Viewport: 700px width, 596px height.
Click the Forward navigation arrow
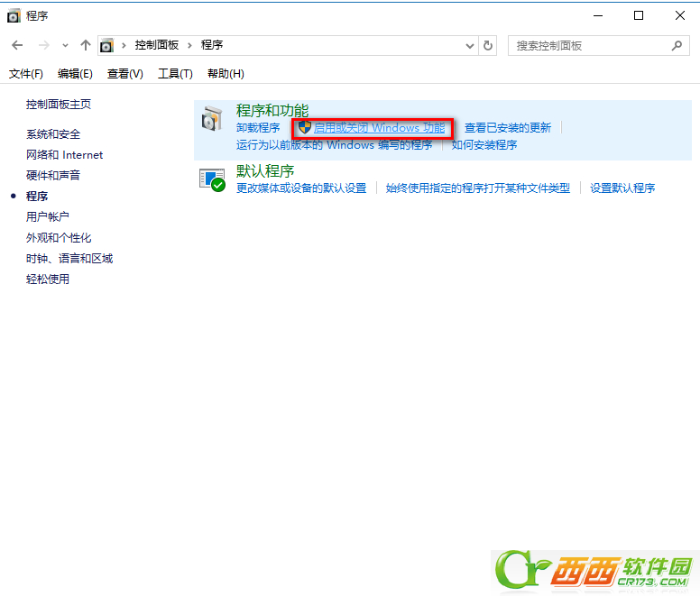pos(43,45)
